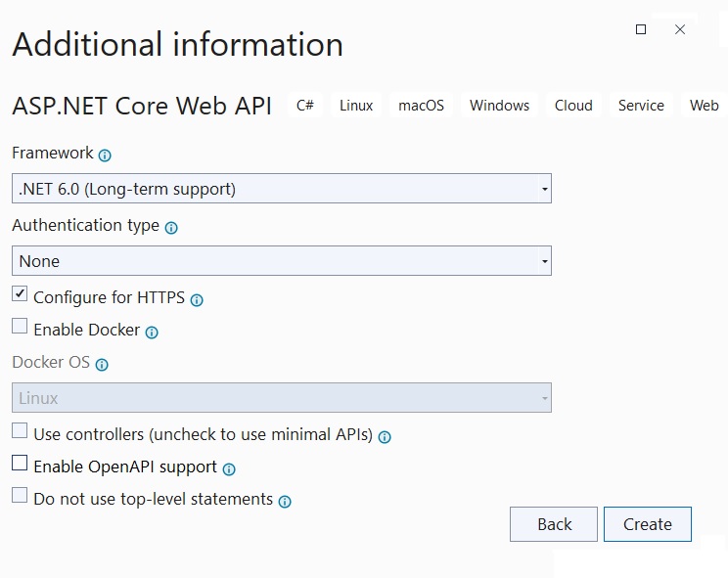
Task: Click the Docker OS info icon
Action: pos(102,365)
